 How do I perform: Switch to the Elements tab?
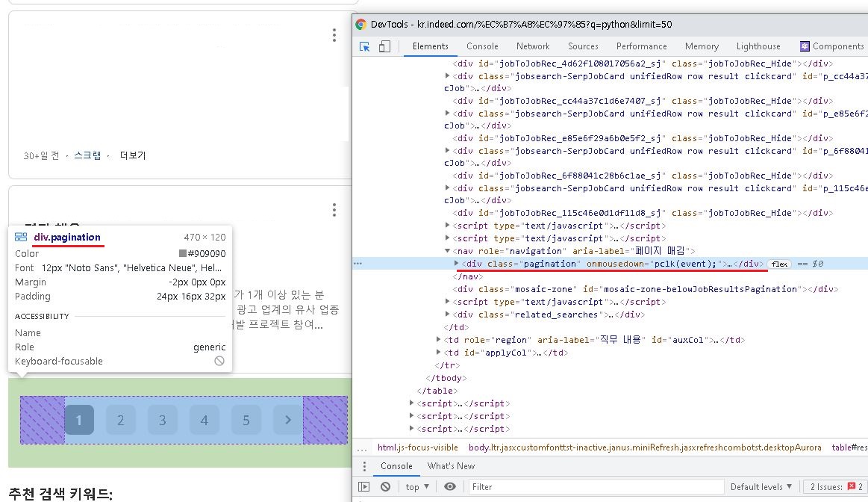(x=430, y=46)
